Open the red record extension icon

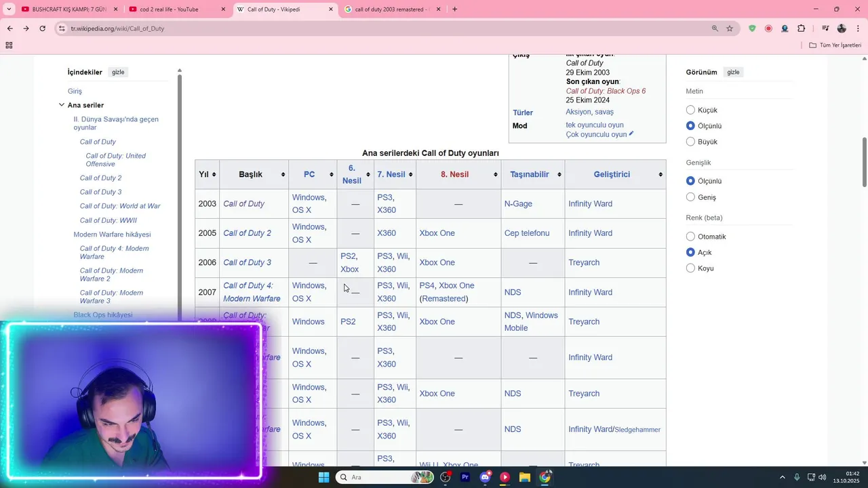coord(768,28)
